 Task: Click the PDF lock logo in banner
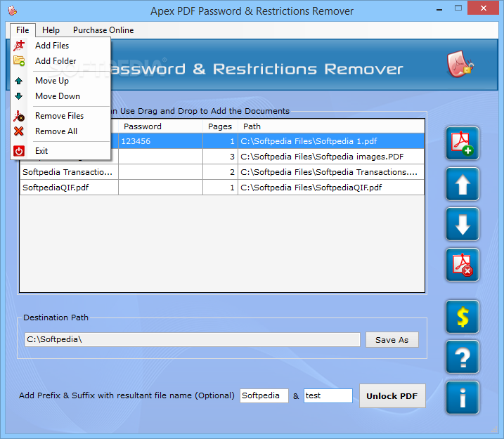click(x=460, y=64)
